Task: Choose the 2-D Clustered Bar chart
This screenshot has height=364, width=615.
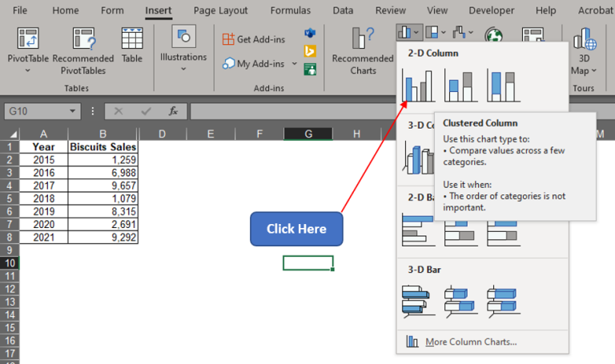Action: point(419,230)
